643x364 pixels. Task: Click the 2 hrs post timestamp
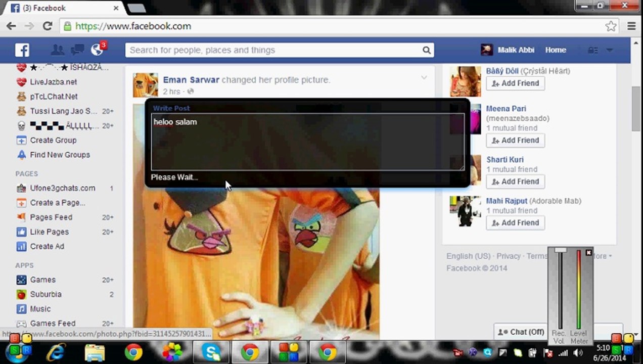click(x=171, y=92)
